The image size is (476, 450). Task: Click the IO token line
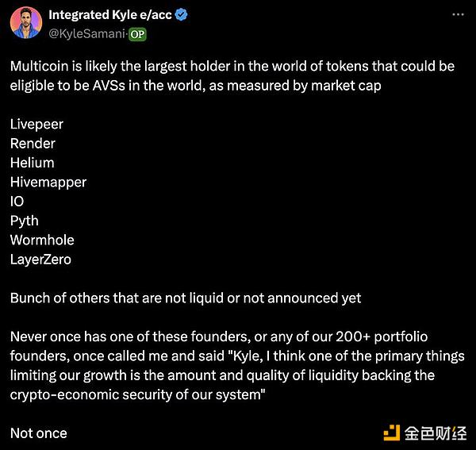click(17, 202)
